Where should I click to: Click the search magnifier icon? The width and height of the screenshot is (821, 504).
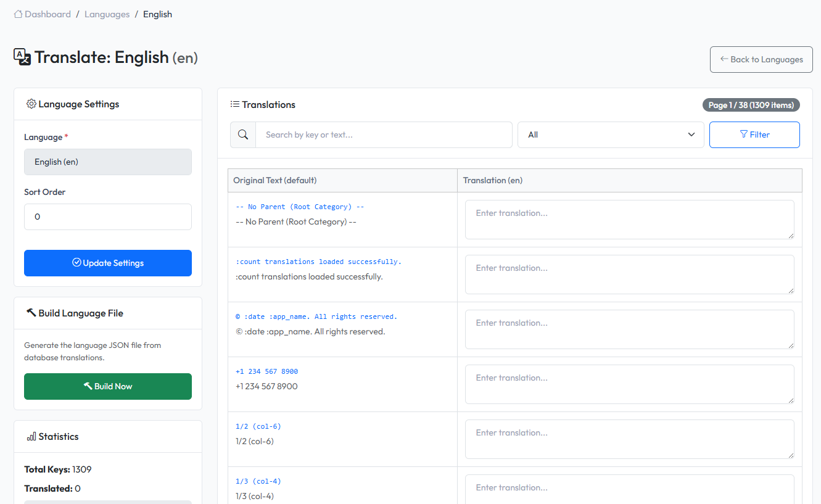point(242,134)
